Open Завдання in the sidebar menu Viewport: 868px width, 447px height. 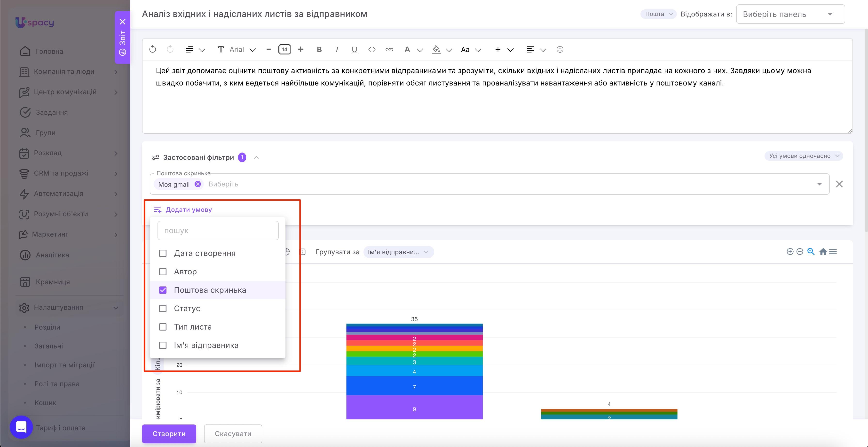point(52,112)
